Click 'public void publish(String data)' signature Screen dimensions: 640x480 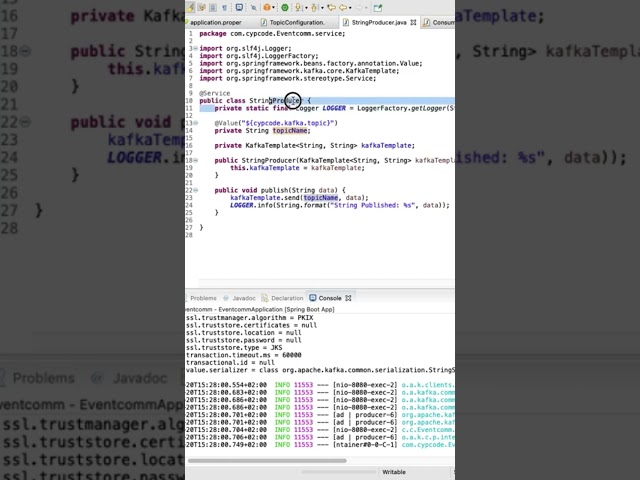pos(278,190)
